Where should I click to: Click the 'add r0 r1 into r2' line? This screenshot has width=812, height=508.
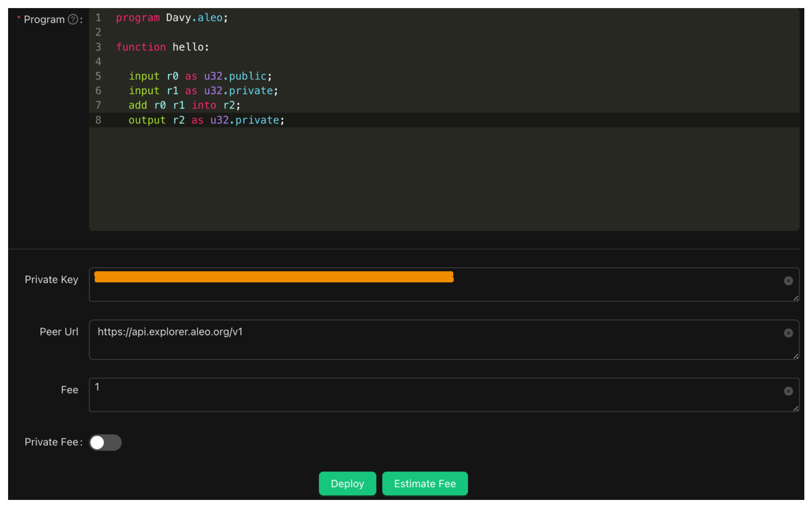[184, 105]
